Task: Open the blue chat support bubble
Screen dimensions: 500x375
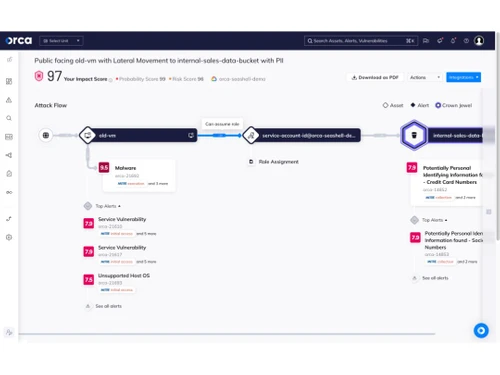Action: coord(481,331)
